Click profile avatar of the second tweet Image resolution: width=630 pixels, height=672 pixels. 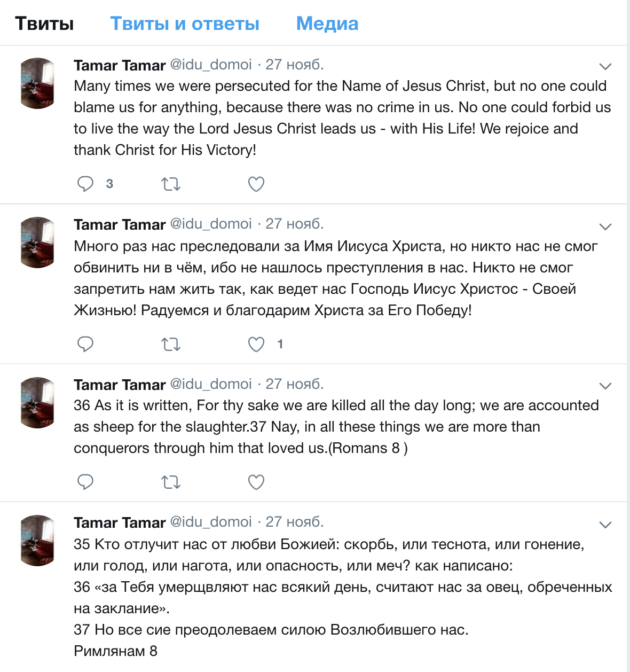[x=37, y=243]
